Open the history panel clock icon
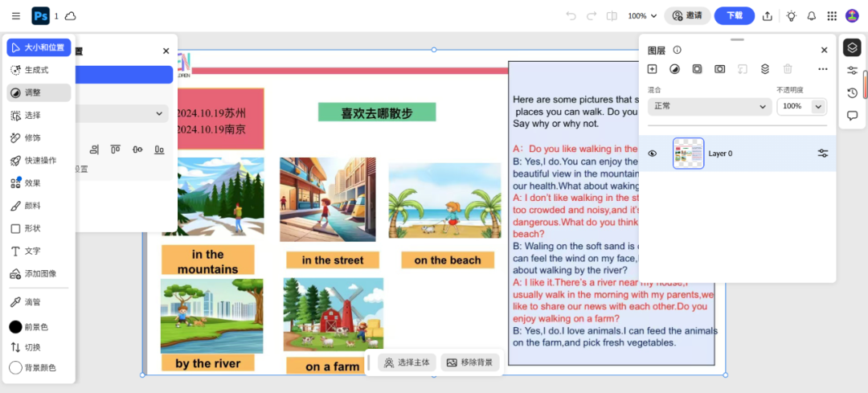The width and height of the screenshot is (868, 393). [x=852, y=92]
